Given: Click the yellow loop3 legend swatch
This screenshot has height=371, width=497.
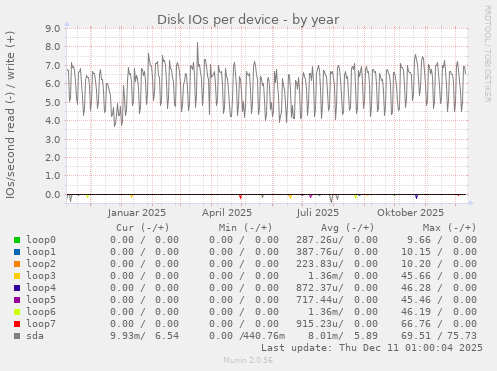Looking at the screenshot, I should tap(17, 276).
